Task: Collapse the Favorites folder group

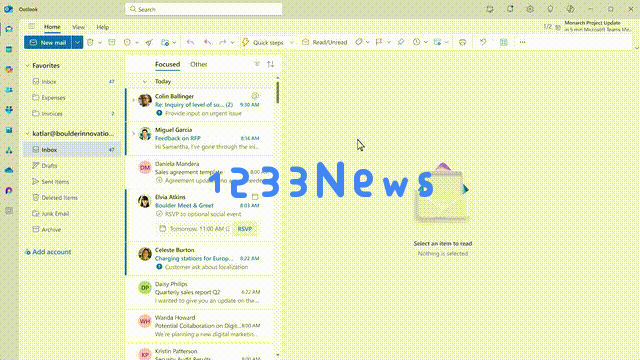Action: pyautogui.click(x=27, y=65)
